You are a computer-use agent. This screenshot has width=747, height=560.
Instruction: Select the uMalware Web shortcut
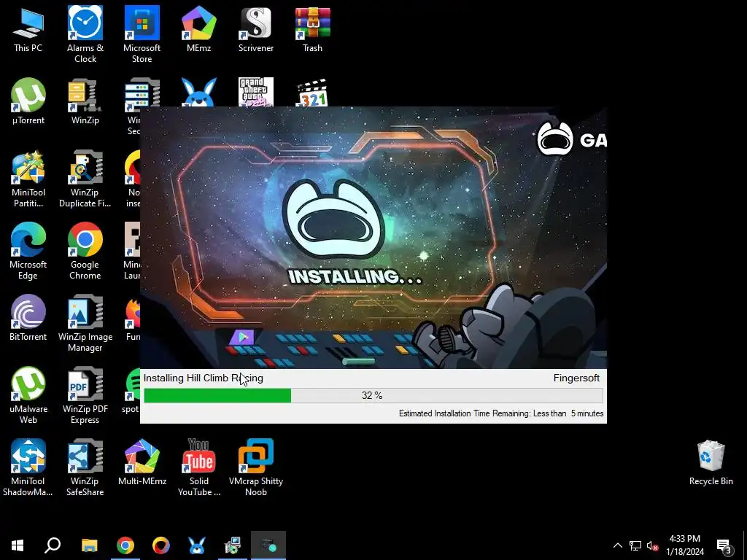(28, 395)
